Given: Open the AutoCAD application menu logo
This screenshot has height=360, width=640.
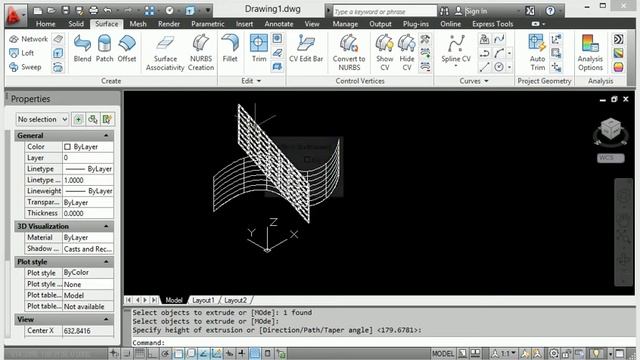Looking at the screenshot, I should (15, 15).
